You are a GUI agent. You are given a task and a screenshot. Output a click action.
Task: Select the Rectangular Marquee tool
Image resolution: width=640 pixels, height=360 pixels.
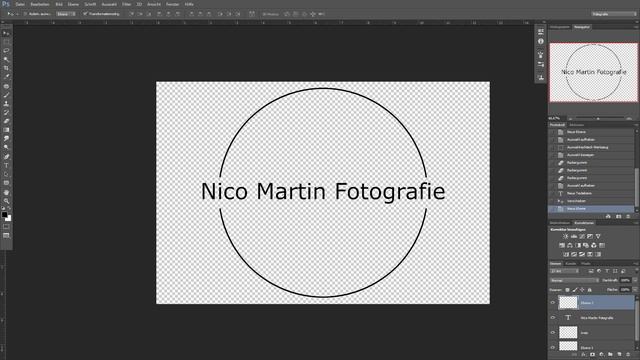click(x=6, y=42)
